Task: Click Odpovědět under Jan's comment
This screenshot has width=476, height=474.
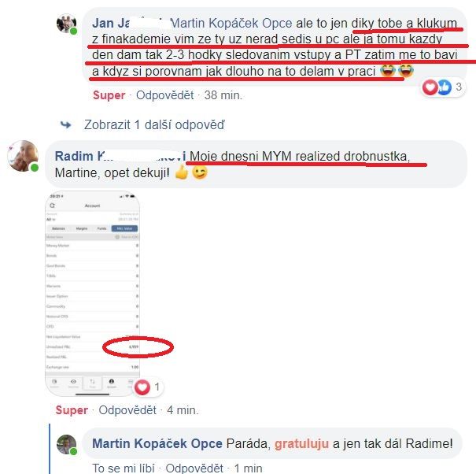Action: tap(165, 95)
